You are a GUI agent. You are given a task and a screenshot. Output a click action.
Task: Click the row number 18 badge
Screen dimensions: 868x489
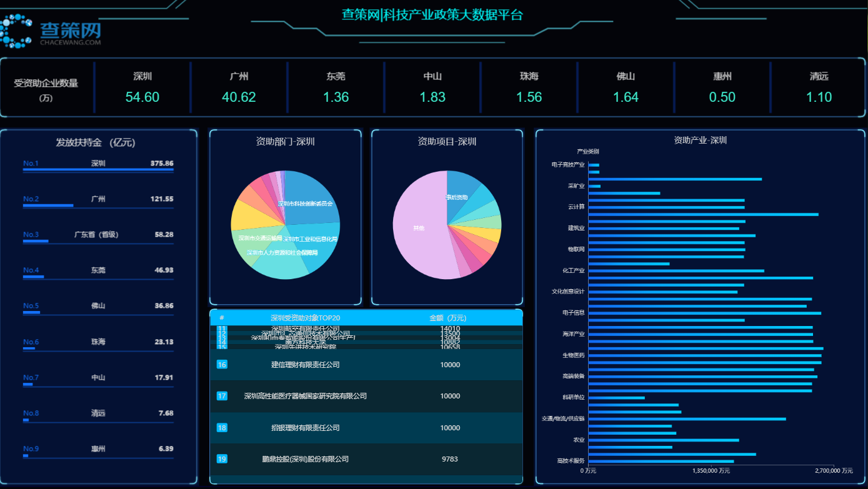point(222,428)
